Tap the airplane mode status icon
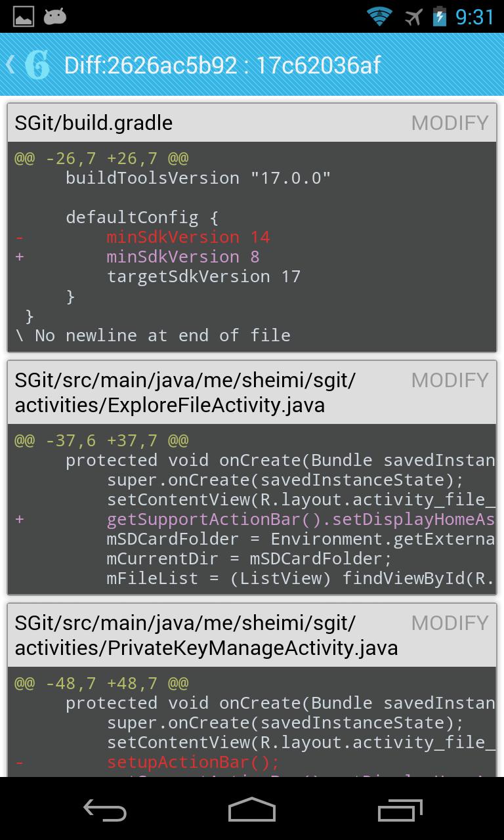504x840 pixels. [413, 16]
